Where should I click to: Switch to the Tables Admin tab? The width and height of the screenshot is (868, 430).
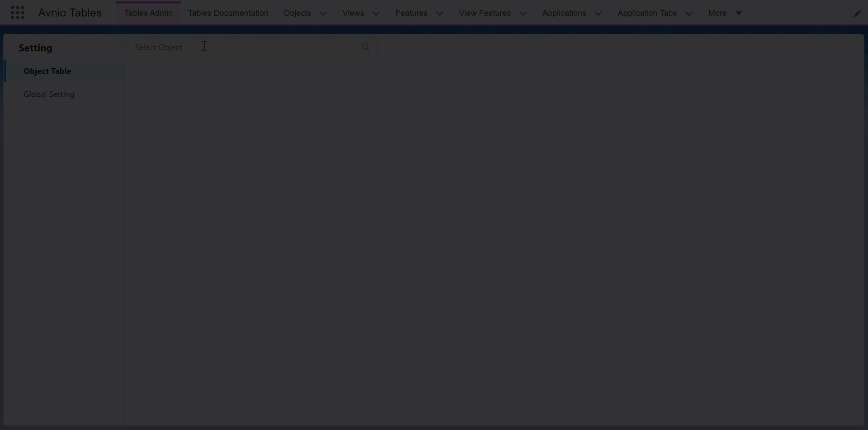(148, 13)
